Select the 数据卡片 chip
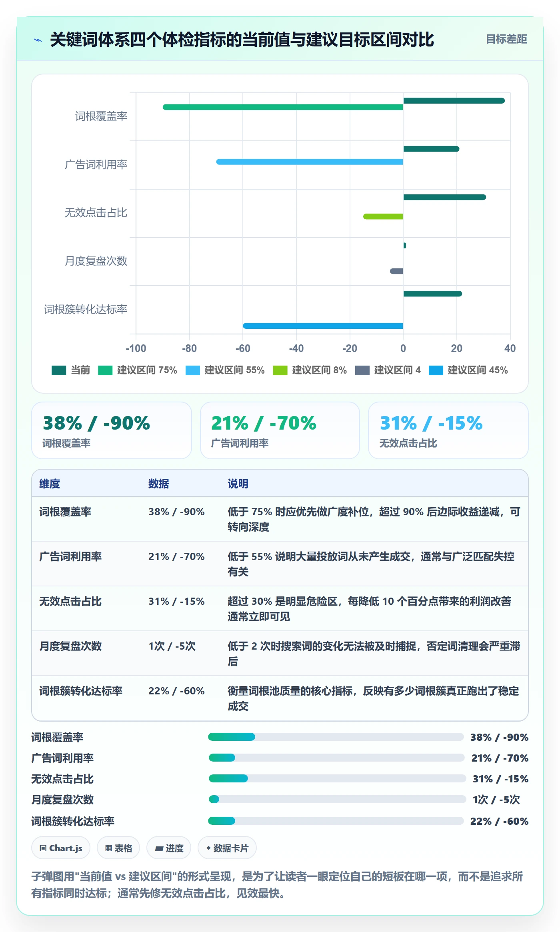 click(x=227, y=848)
